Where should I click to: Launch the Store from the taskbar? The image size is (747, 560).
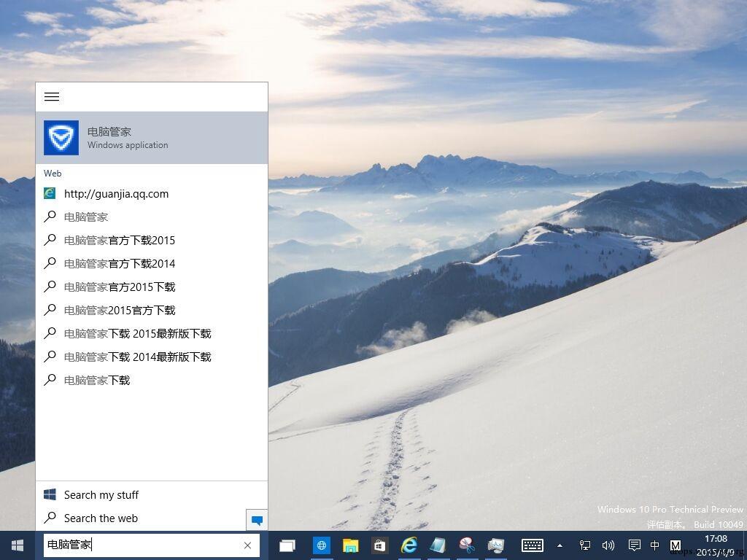pyautogui.click(x=379, y=545)
